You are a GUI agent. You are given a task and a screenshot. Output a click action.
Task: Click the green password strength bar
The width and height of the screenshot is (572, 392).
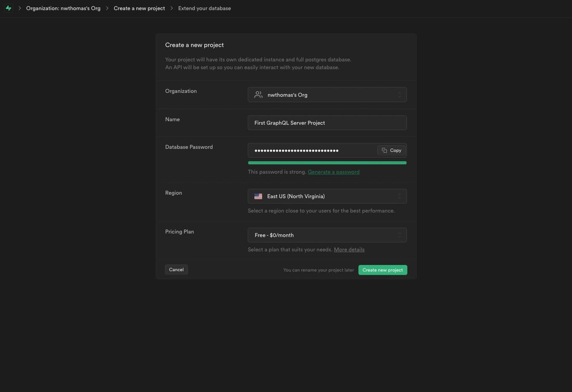tap(327, 163)
